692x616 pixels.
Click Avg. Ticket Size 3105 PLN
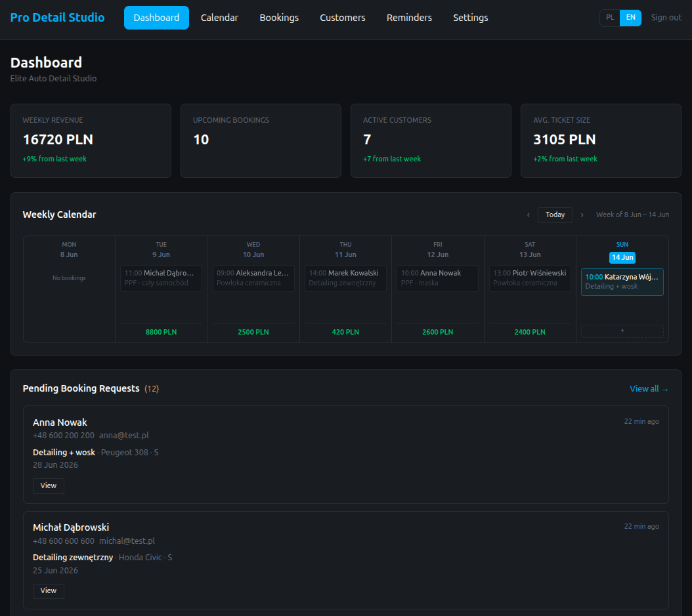[x=565, y=140]
